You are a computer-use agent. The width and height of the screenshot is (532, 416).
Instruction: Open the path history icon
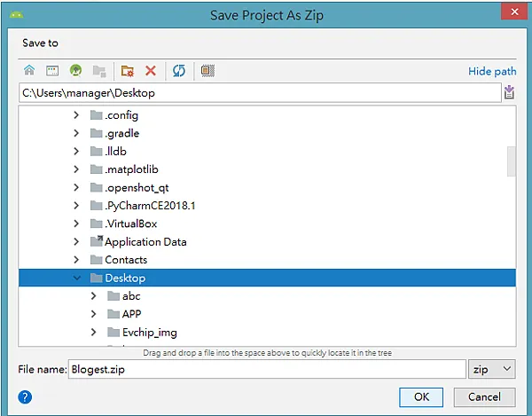[509, 92]
